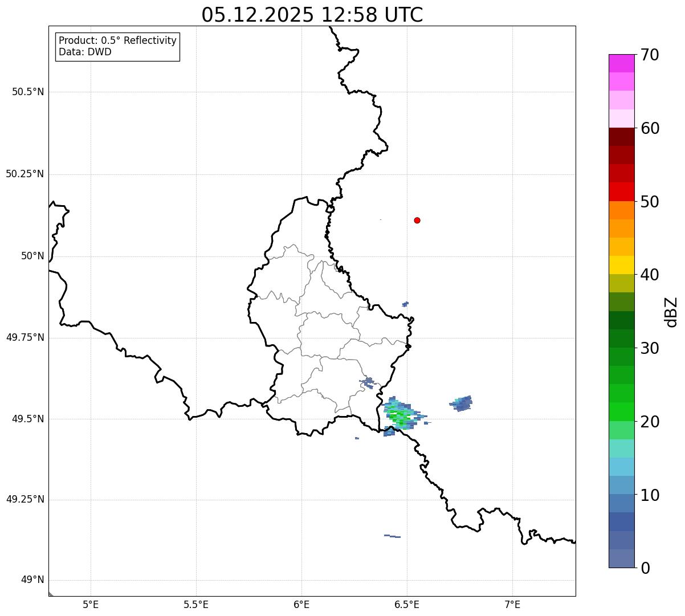685x616 pixels.
Task: Click the 5°E longitude label
Action: (x=91, y=605)
